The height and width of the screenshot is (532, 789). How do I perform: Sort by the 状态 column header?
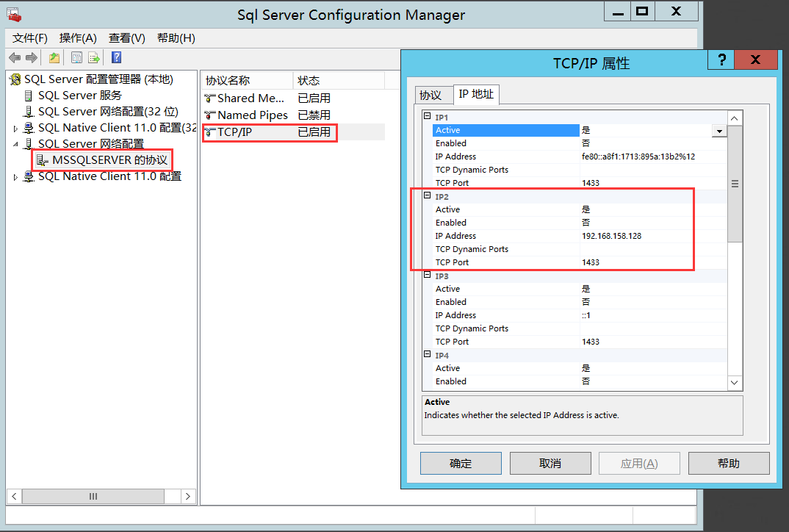click(339, 81)
